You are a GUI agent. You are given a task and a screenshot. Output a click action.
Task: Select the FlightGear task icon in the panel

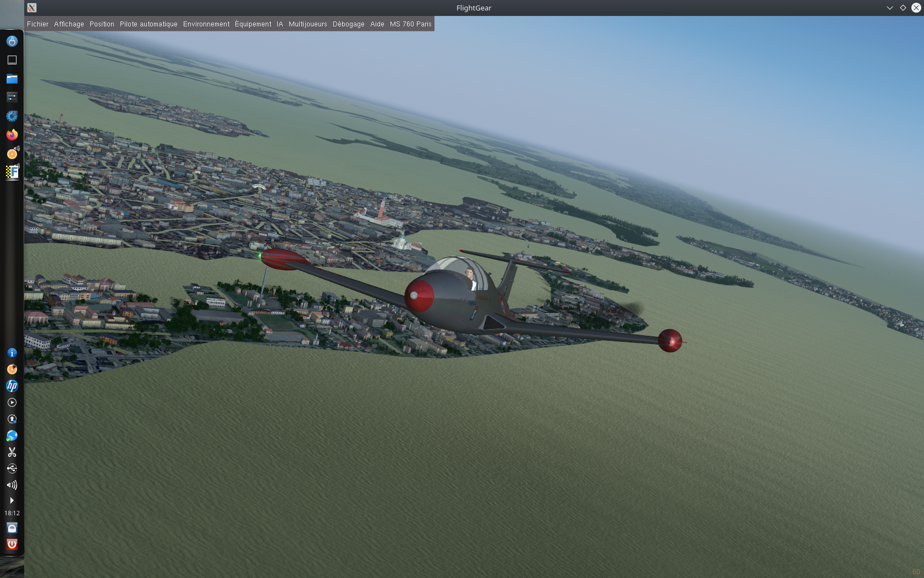point(12,172)
